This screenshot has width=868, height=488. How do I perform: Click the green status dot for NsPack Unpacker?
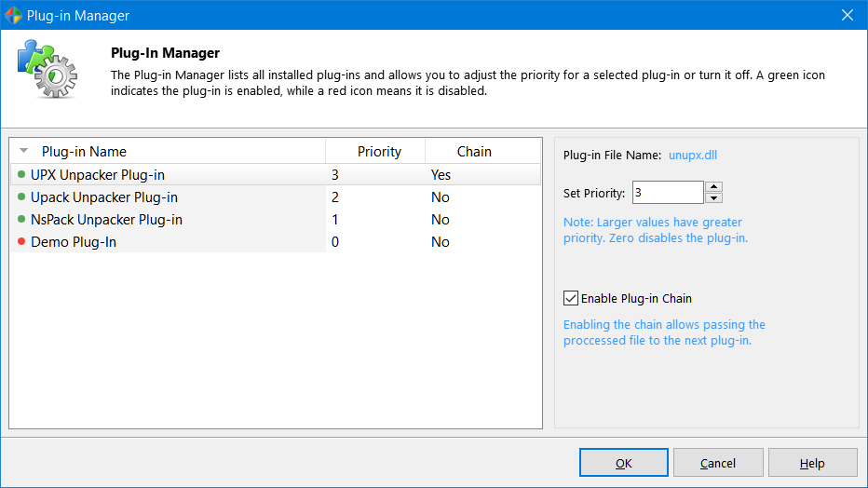(21, 219)
